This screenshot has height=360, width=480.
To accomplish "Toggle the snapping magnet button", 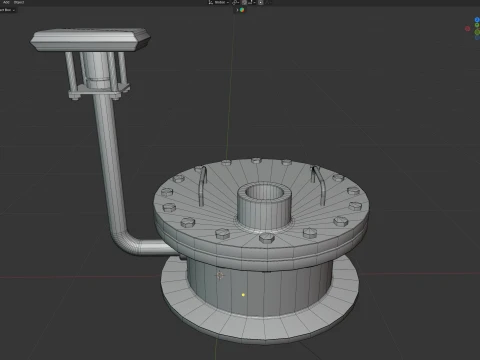I will pos(244,2).
